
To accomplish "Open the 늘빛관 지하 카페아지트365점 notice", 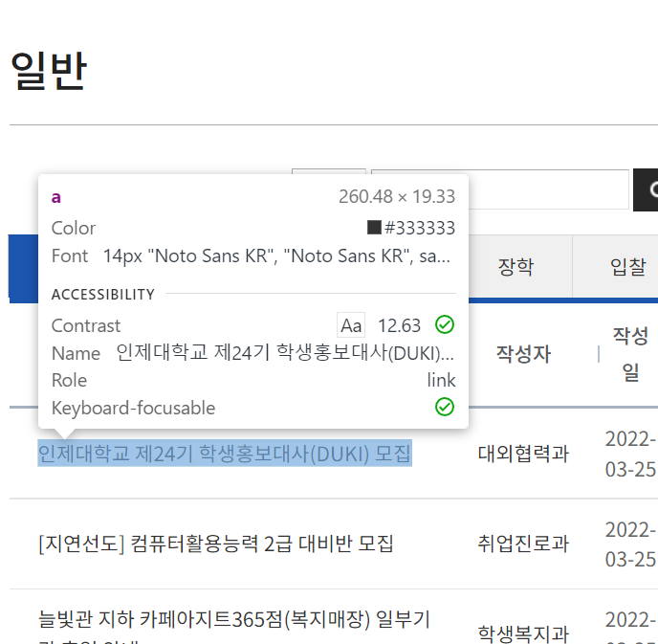I will (x=234, y=627).
